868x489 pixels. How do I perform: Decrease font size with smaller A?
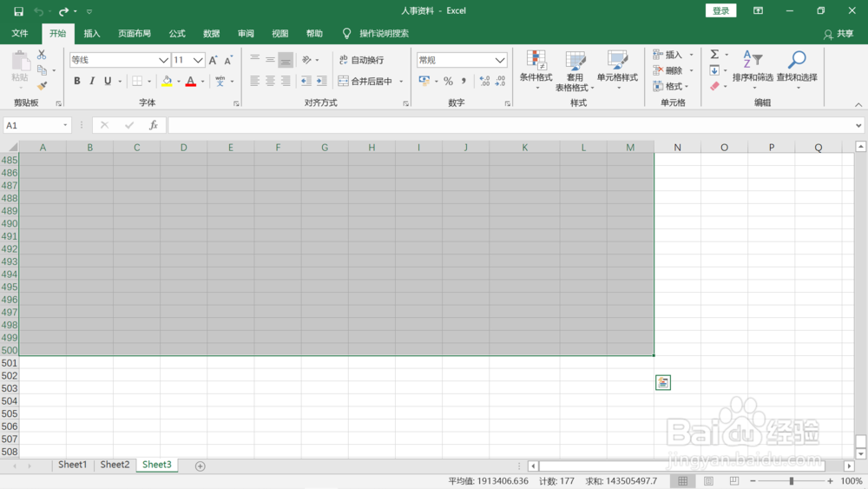click(228, 60)
